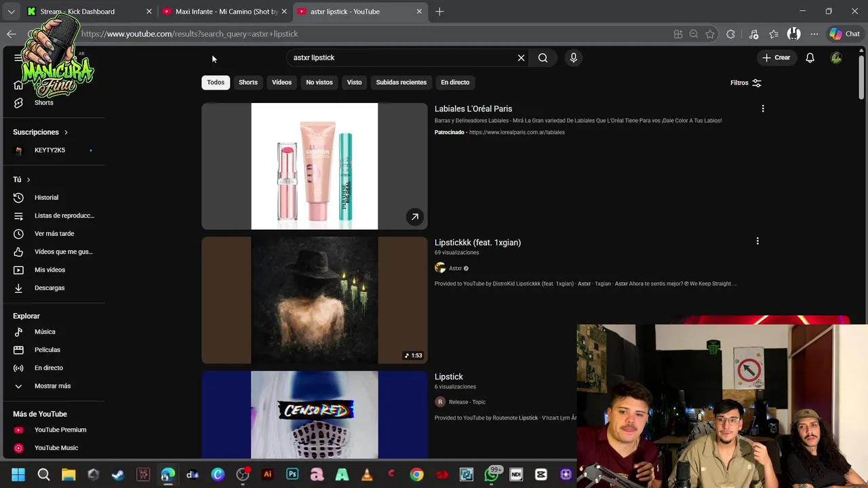868x488 pixels.
Task: Click the browser address bar URL
Action: pyautogui.click(x=190, y=34)
